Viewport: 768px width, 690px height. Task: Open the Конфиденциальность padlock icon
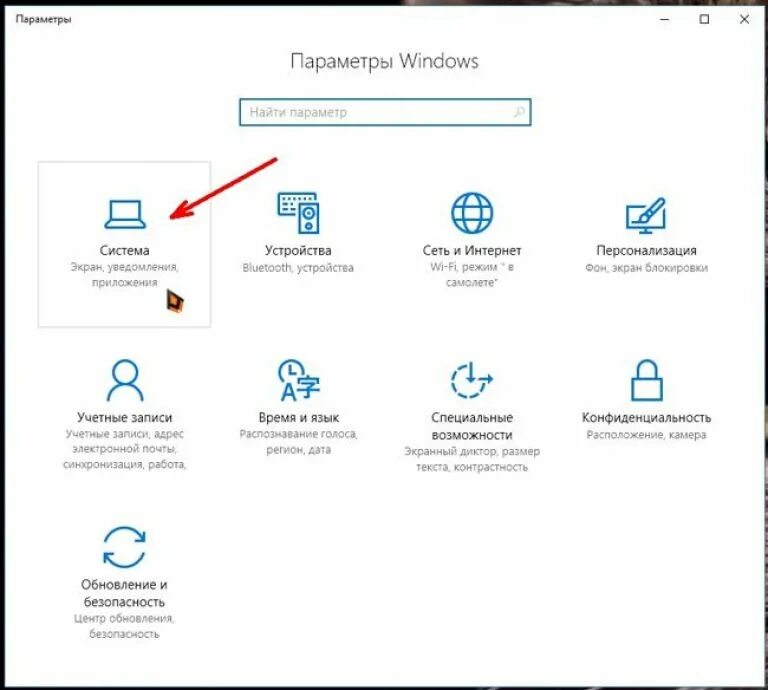coord(647,381)
